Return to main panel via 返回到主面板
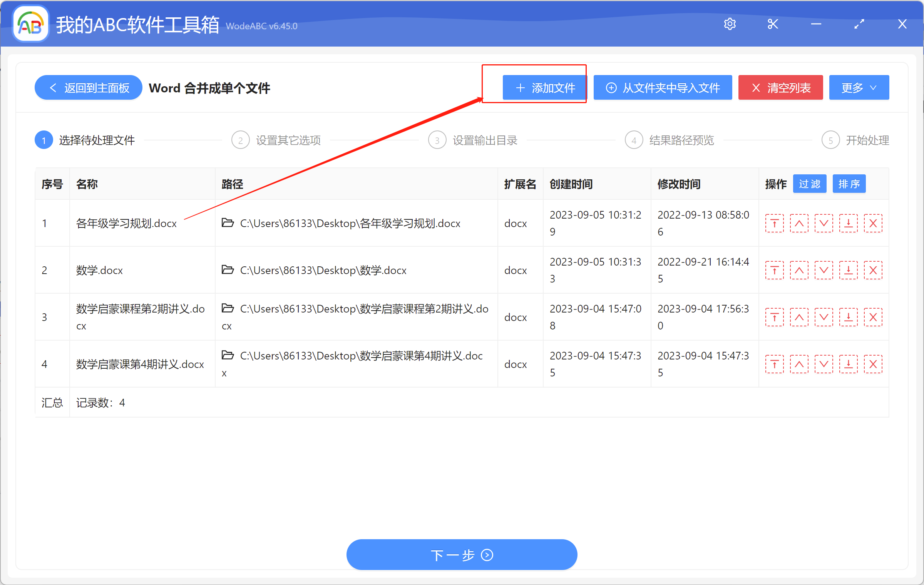Image resolution: width=924 pixels, height=585 pixels. point(88,87)
